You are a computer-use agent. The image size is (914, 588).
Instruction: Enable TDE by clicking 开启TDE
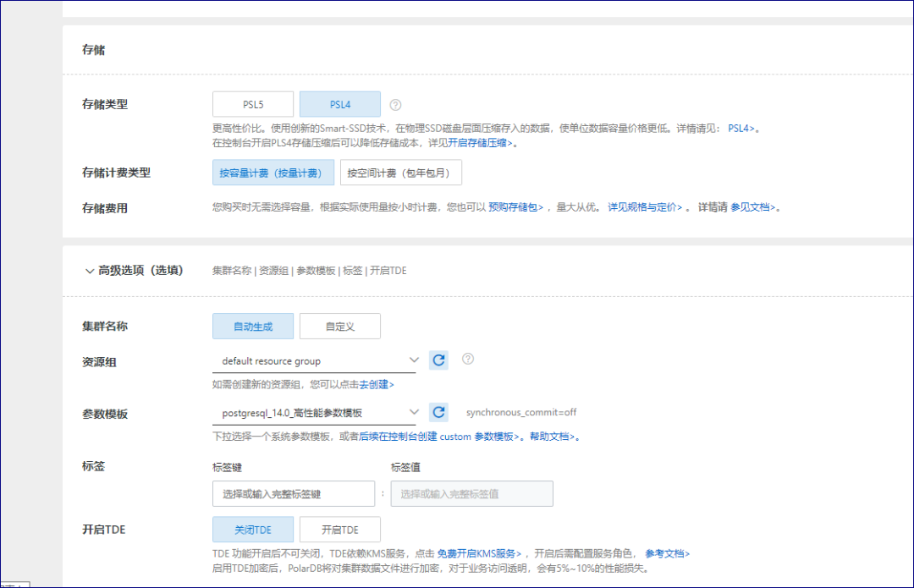pos(339,529)
